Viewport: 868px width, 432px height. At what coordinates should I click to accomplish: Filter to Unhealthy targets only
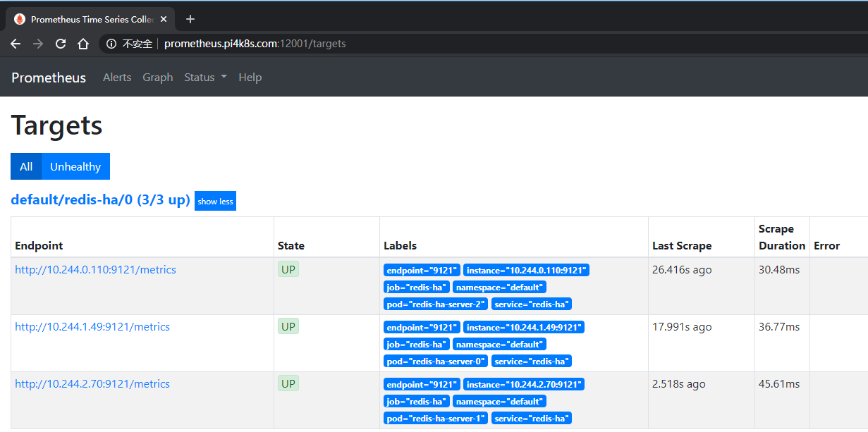[x=75, y=166]
